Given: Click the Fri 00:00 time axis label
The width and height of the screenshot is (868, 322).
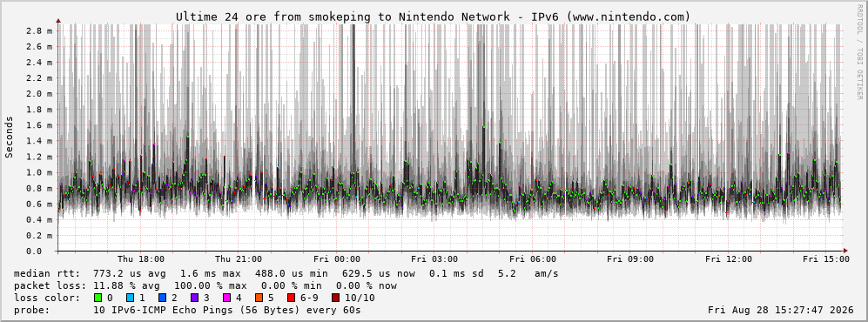Looking at the screenshot, I should click(x=337, y=259).
